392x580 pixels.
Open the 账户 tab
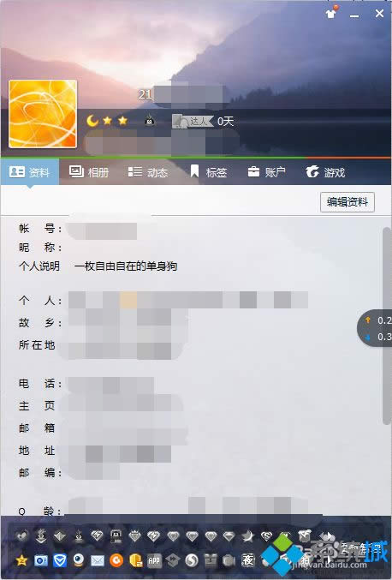tap(267, 172)
